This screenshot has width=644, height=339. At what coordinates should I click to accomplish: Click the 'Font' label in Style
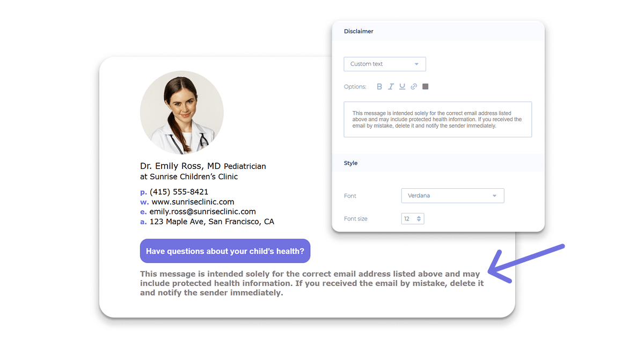(350, 196)
